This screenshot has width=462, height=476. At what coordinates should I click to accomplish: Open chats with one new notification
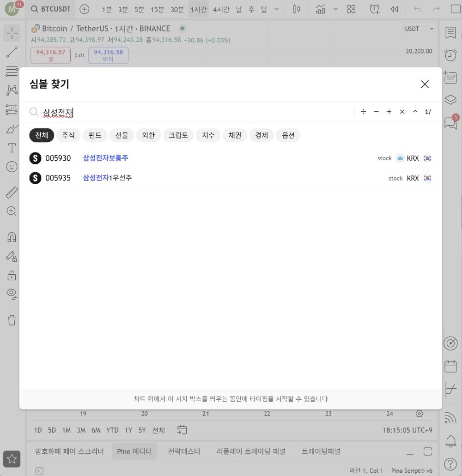click(451, 122)
